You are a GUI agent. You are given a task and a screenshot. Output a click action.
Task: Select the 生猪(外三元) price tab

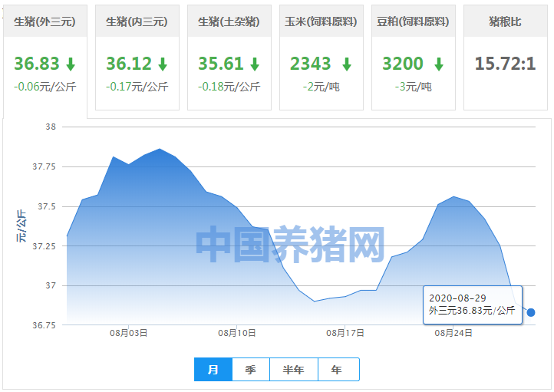click(45, 21)
